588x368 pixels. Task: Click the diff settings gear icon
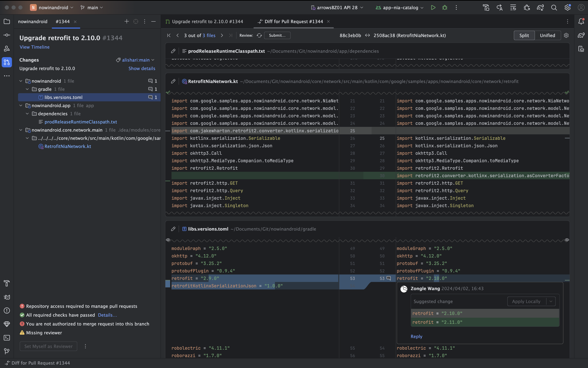coord(566,36)
